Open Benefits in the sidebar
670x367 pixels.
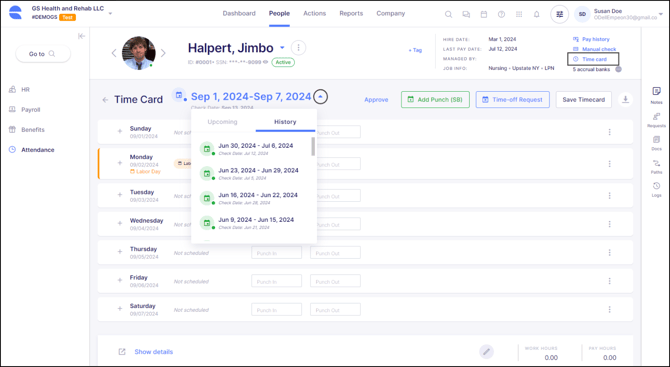26,129
